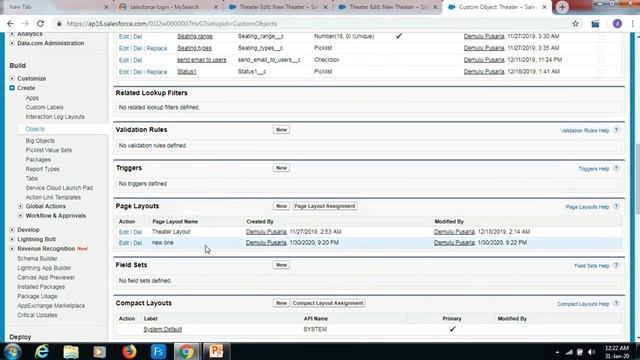The height and width of the screenshot is (360, 640).
Task: Open a new browser tab with plus button
Action: point(562,7)
